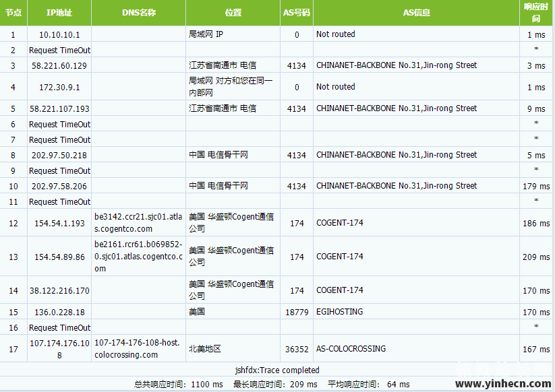Click Request TimeOut in node 6 row
The height and width of the screenshot is (392, 555).
tap(59, 125)
